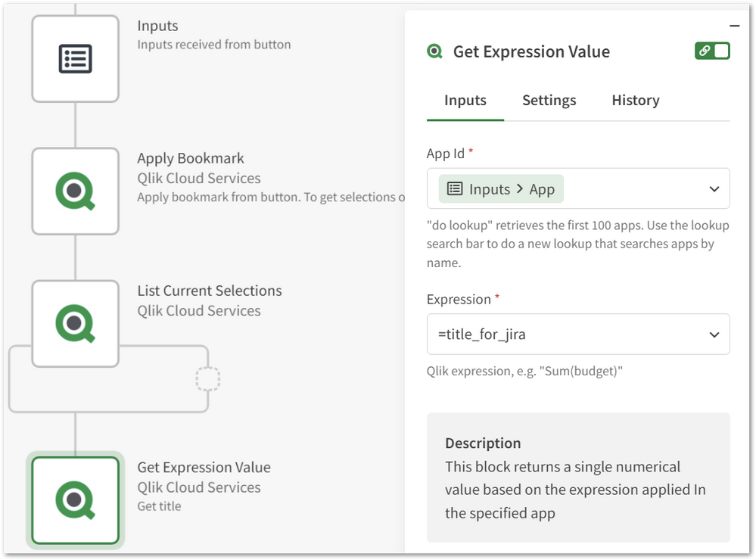Click the Qlik logo beside Get Expression Value title

click(x=434, y=51)
